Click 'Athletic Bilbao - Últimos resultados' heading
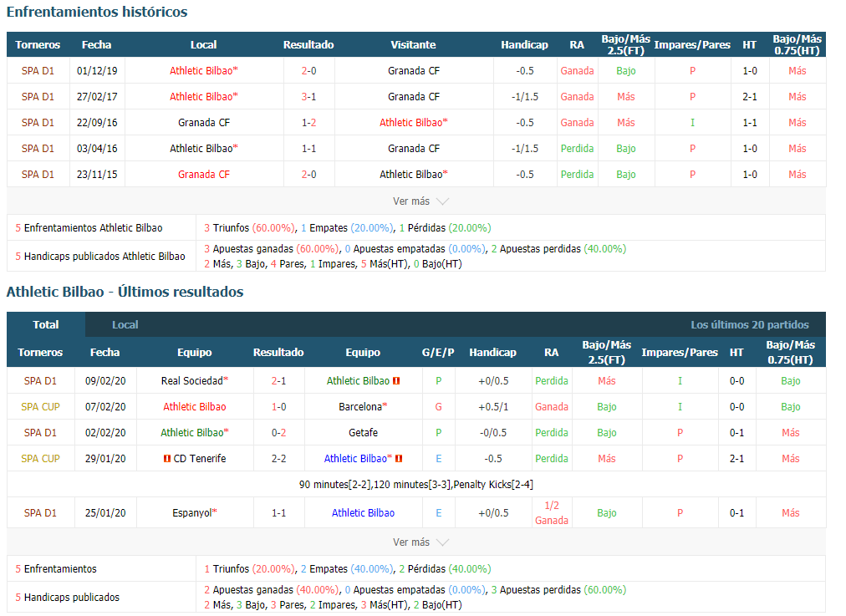Image resolution: width=846 pixels, height=616 pixels. click(125, 292)
